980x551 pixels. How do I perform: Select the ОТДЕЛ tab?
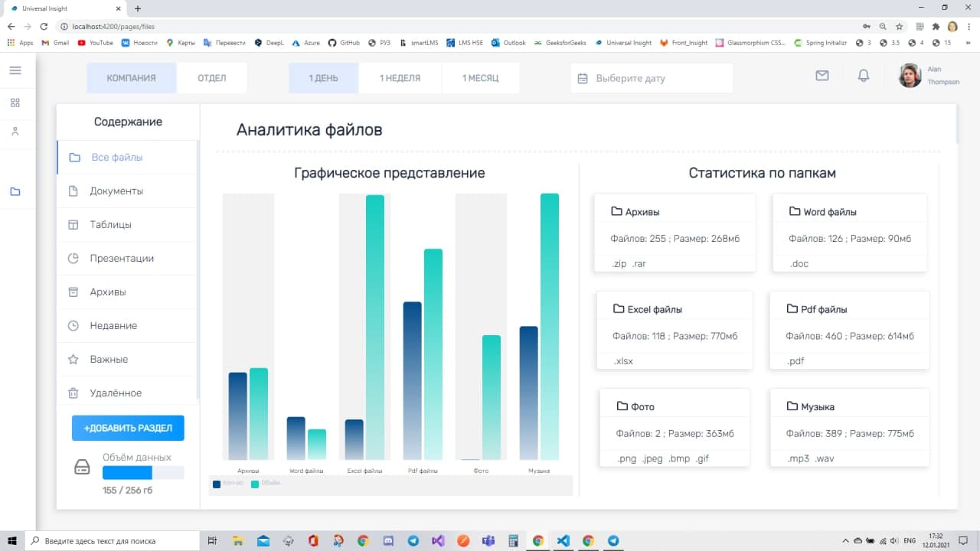[212, 78]
